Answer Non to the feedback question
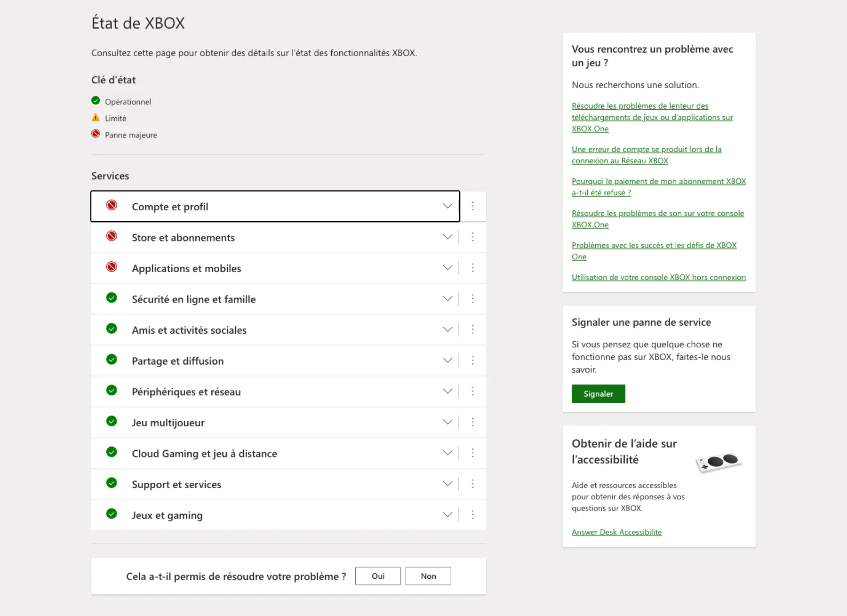Screen dimensions: 847x616 coord(428,576)
